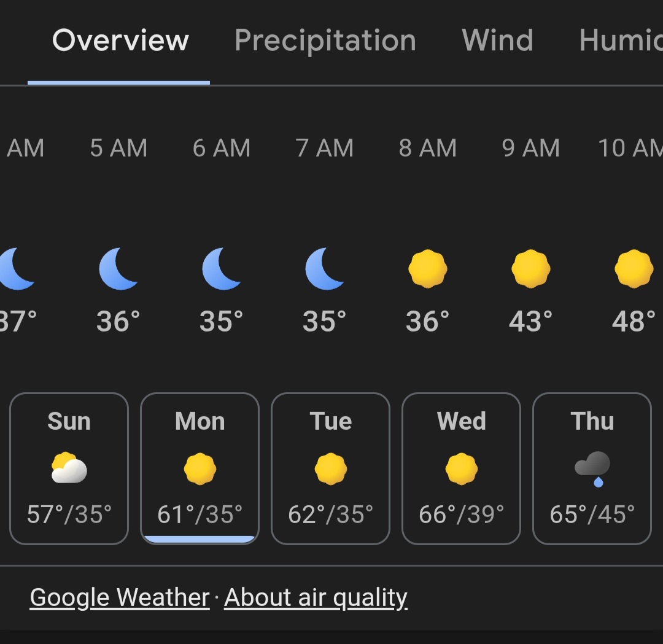663x644 pixels.
Task: Tap the 10 AM hour label
Action: coord(630,149)
